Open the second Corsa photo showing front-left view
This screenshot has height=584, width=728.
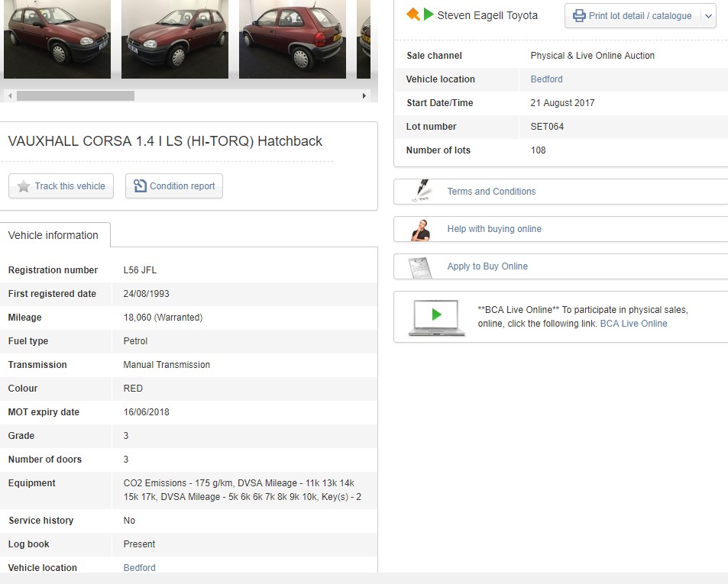(175, 39)
